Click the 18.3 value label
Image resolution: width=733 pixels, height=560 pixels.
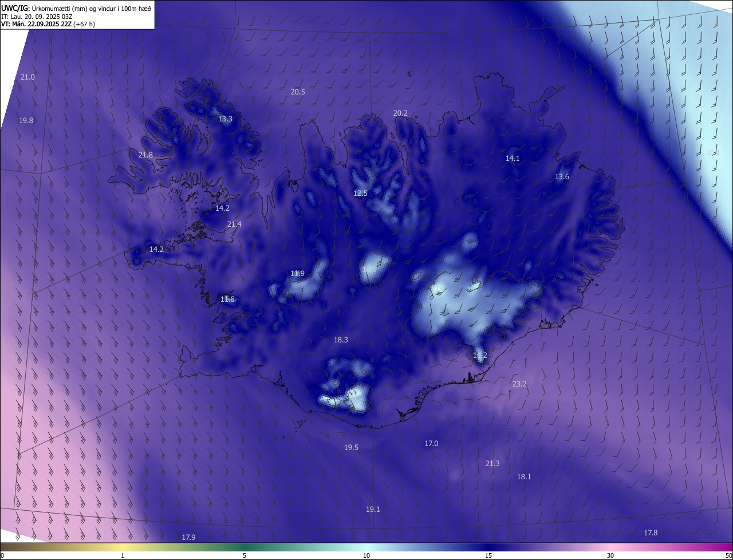[x=341, y=340]
